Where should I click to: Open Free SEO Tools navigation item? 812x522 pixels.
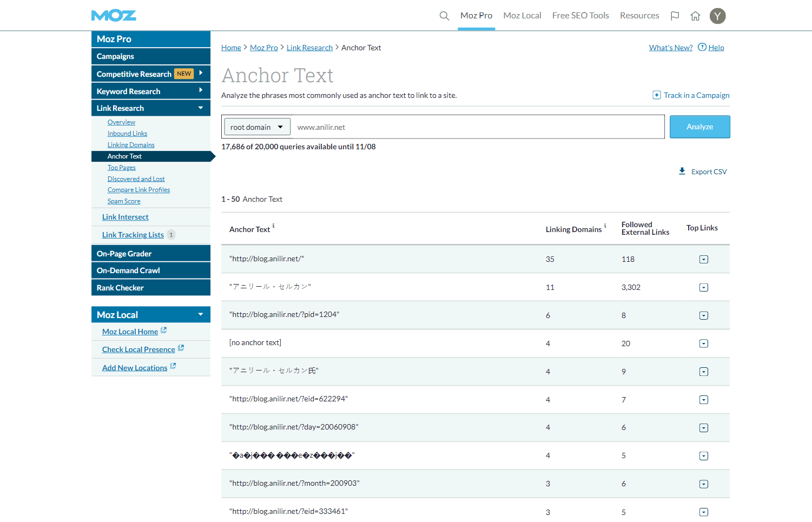coord(580,16)
